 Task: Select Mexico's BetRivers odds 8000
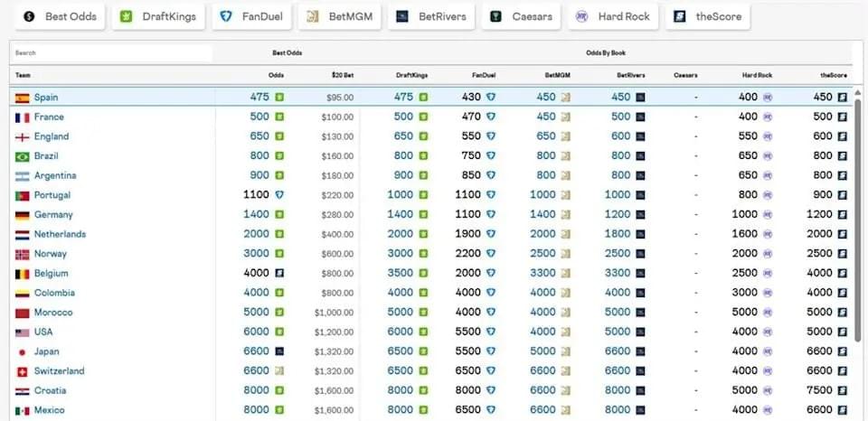tap(618, 410)
